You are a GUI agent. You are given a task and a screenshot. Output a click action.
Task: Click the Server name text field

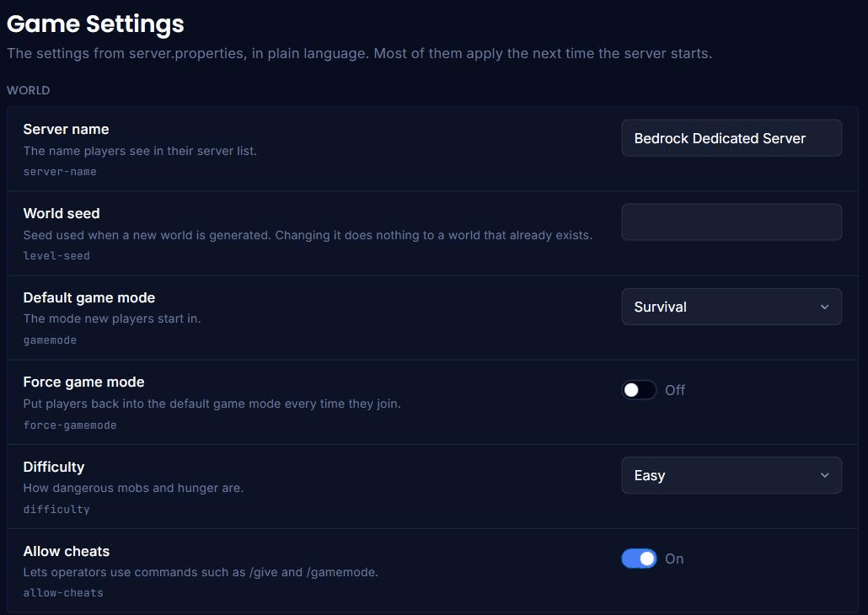click(x=731, y=138)
